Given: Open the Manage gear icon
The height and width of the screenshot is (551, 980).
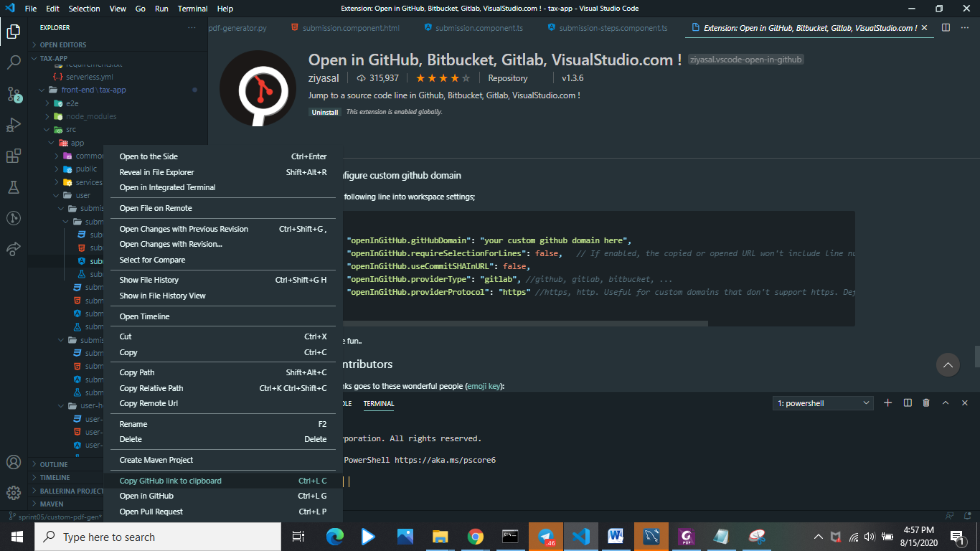Looking at the screenshot, I should click(x=14, y=493).
